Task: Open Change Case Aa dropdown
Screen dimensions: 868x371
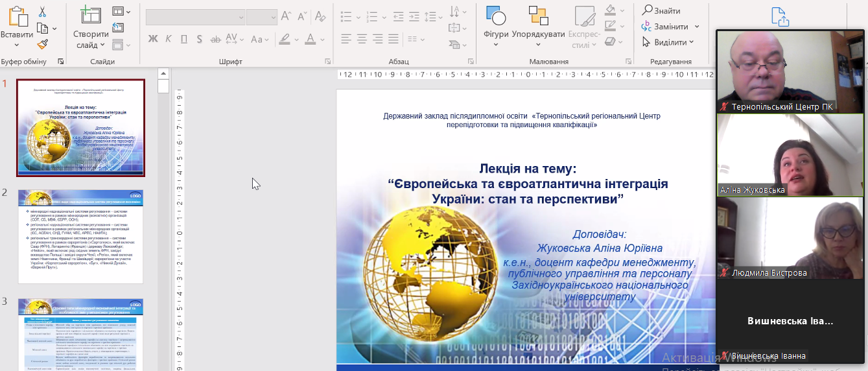Action: (x=259, y=39)
